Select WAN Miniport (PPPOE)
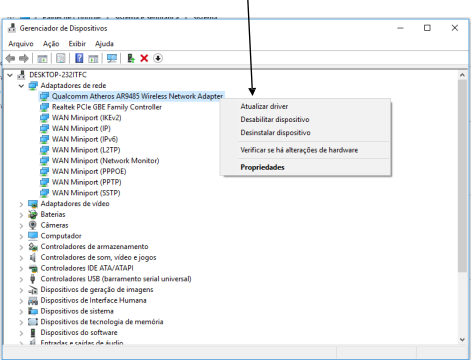 click(x=89, y=171)
